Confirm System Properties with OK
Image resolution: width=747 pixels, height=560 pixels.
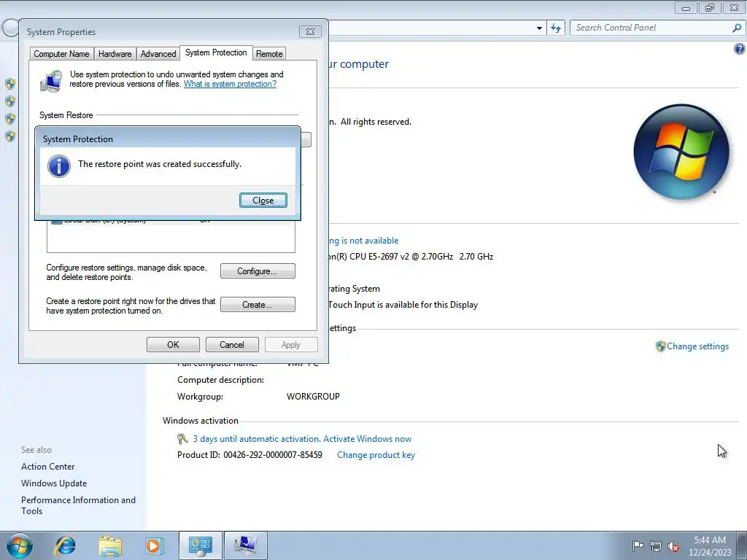[173, 345]
